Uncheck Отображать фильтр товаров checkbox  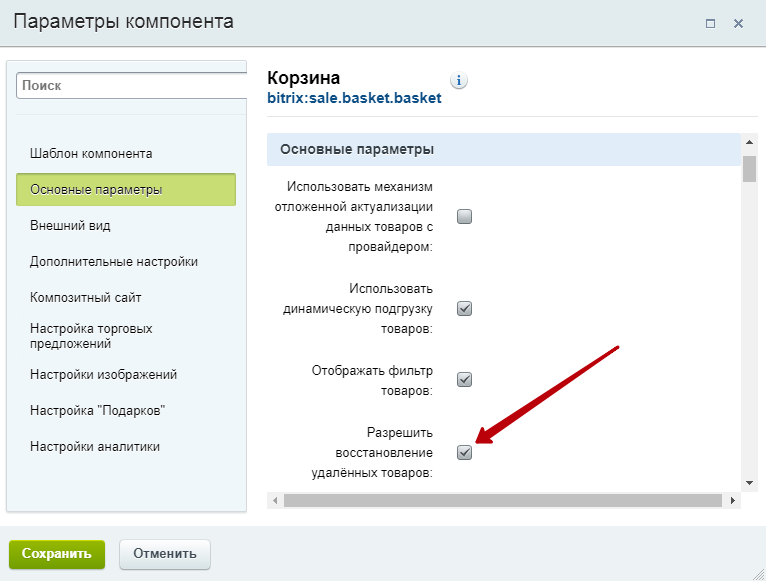click(464, 380)
